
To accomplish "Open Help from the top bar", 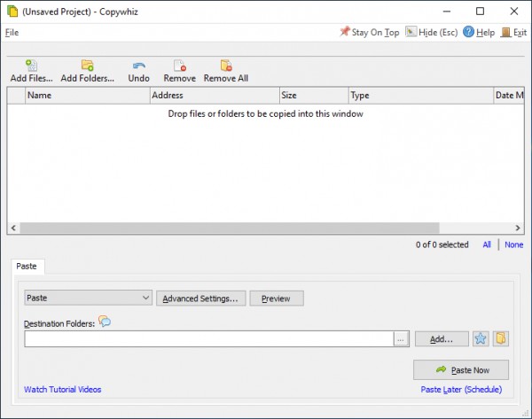I will pyautogui.click(x=479, y=32).
